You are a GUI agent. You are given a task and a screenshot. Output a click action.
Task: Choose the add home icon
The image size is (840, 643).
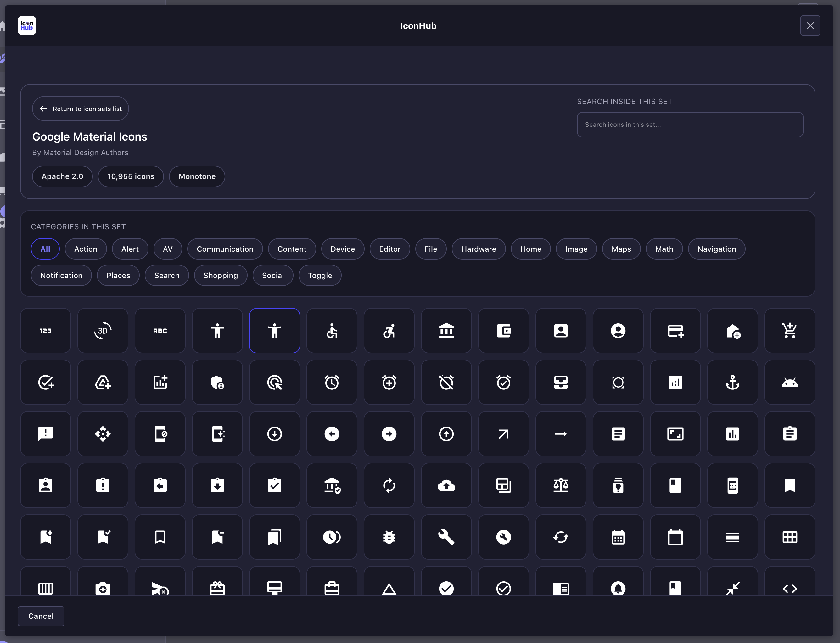click(732, 331)
